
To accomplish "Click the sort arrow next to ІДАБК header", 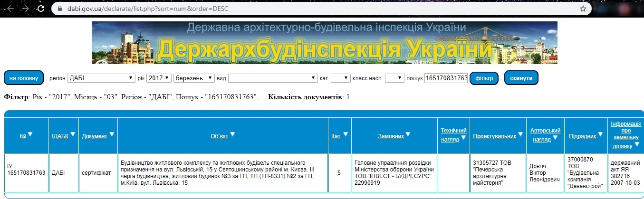I will tap(73, 135).
